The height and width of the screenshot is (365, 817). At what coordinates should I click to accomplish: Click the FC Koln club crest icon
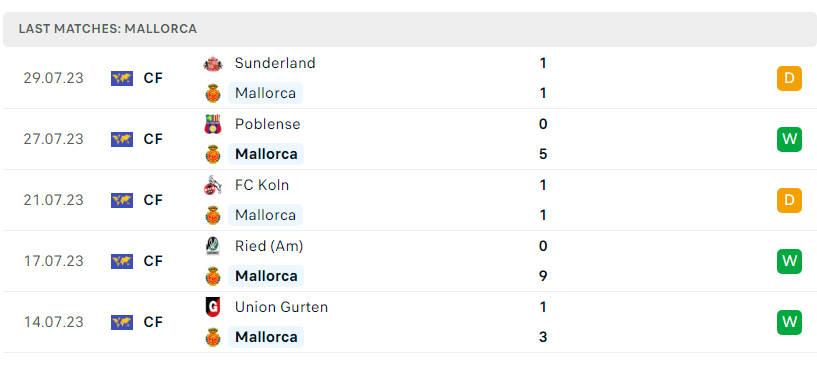pos(213,185)
